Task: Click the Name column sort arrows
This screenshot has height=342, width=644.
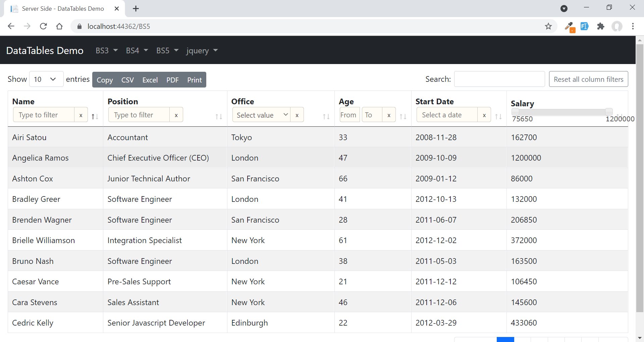Action: click(x=95, y=117)
